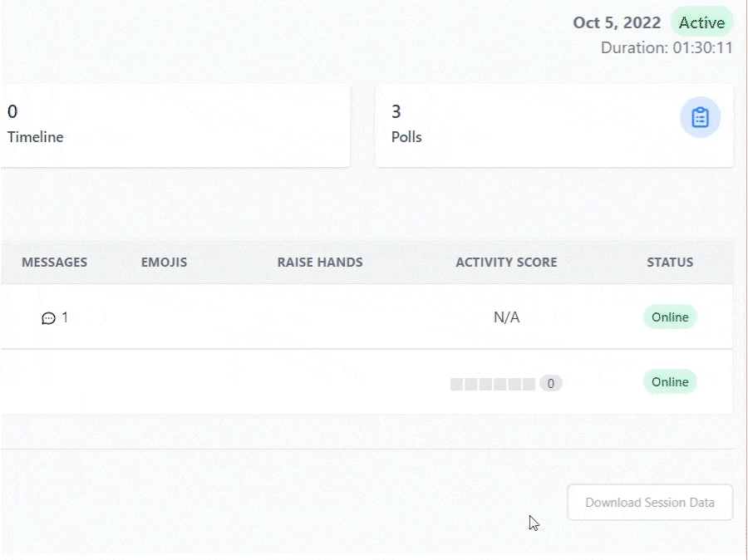748x560 pixels.
Task: Click the STATUS column header
Action: (670, 263)
